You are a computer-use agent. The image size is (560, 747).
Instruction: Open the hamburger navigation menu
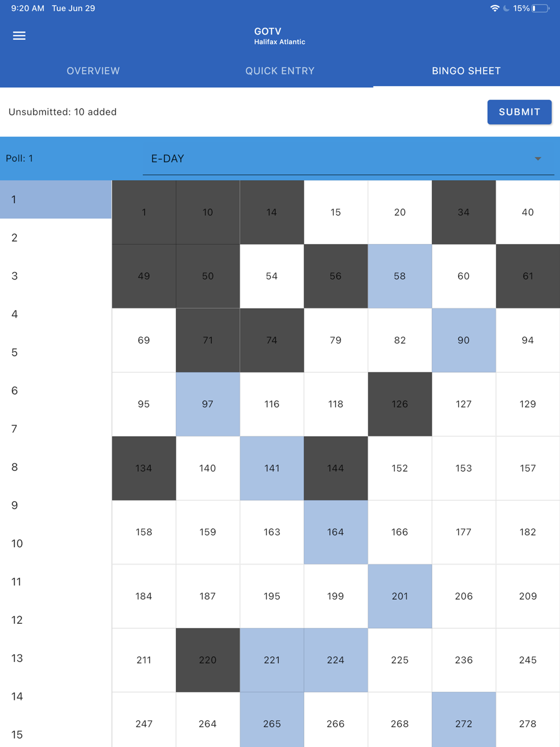point(19,36)
